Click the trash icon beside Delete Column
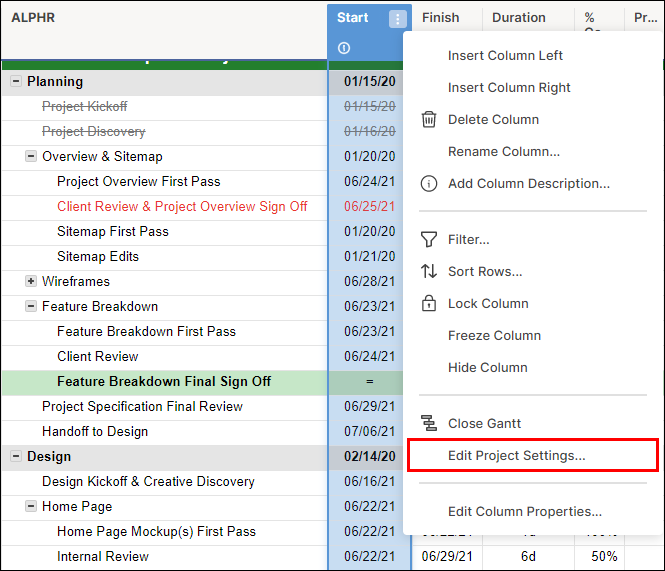 pyautogui.click(x=429, y=119)
